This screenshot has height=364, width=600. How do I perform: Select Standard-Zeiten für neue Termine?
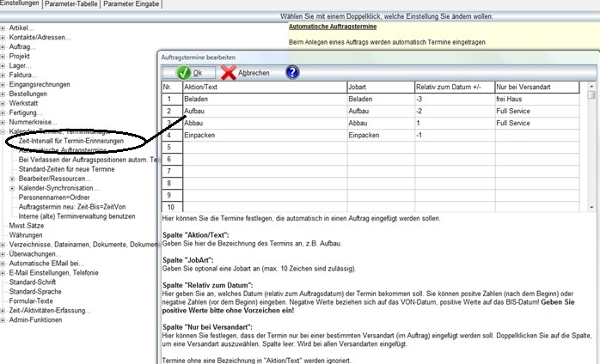pos(66,169)
